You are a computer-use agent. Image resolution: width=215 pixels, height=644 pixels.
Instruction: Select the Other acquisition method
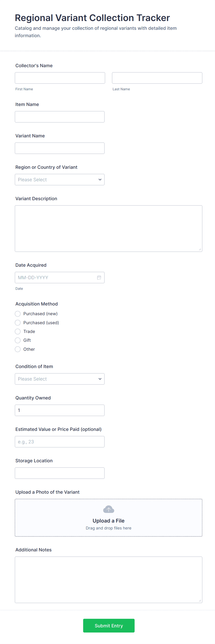(18, 349)
